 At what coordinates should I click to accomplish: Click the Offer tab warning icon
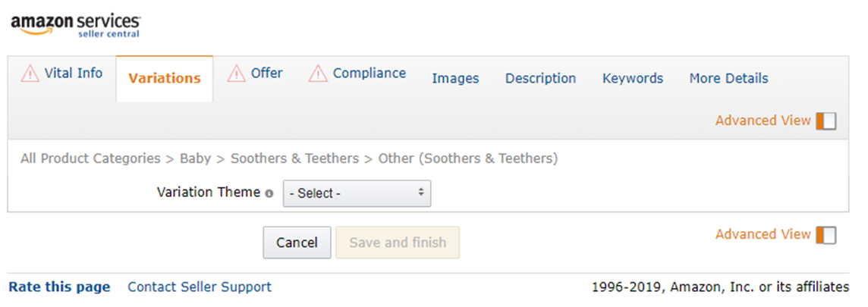(237, 74)
